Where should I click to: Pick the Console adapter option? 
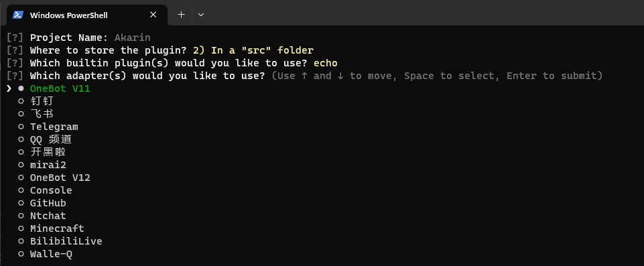point(51,190)
